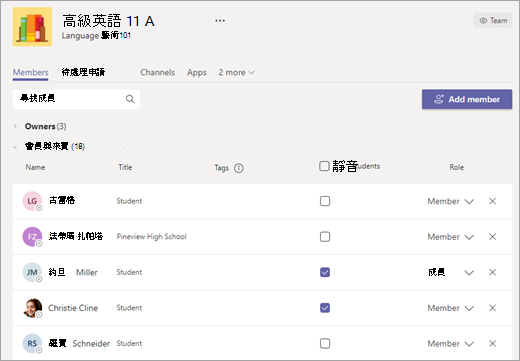
Task: Switch to the Apps tab
Action: tap(197, 73)
